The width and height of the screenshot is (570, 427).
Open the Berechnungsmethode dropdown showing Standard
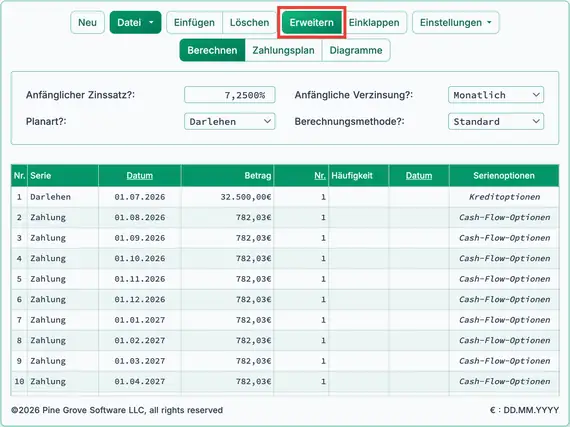(496, 121)
